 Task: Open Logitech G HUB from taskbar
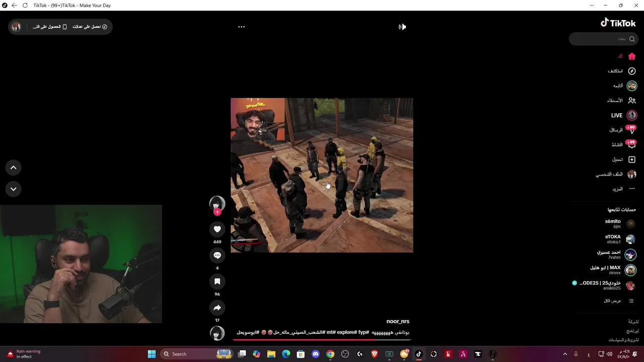(360, 354)
